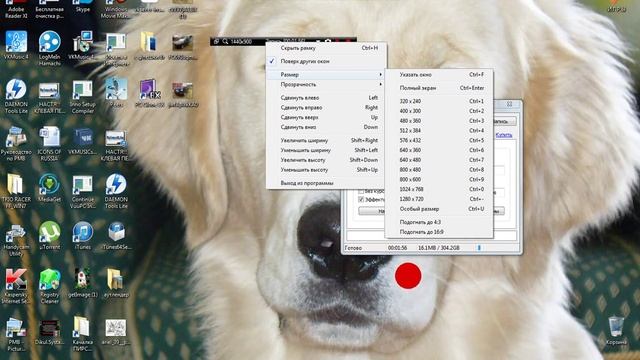Open Registry Cleaner shortcut

49,287
